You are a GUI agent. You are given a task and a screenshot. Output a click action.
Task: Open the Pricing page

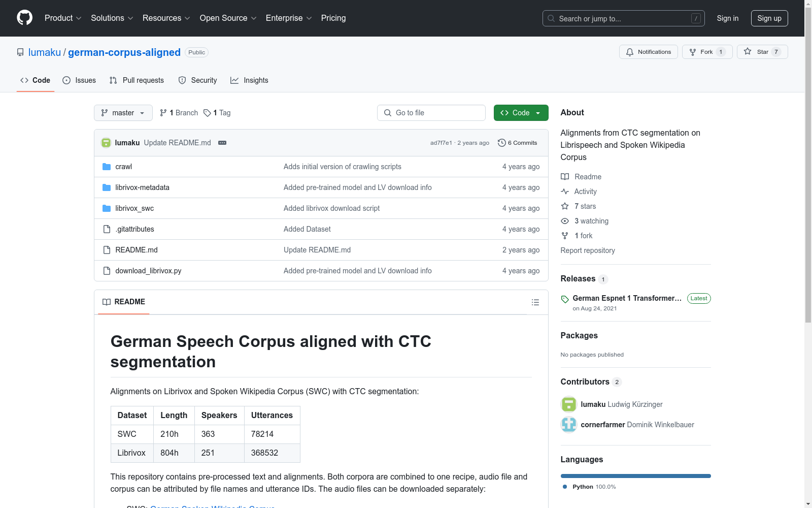[333, 18]
